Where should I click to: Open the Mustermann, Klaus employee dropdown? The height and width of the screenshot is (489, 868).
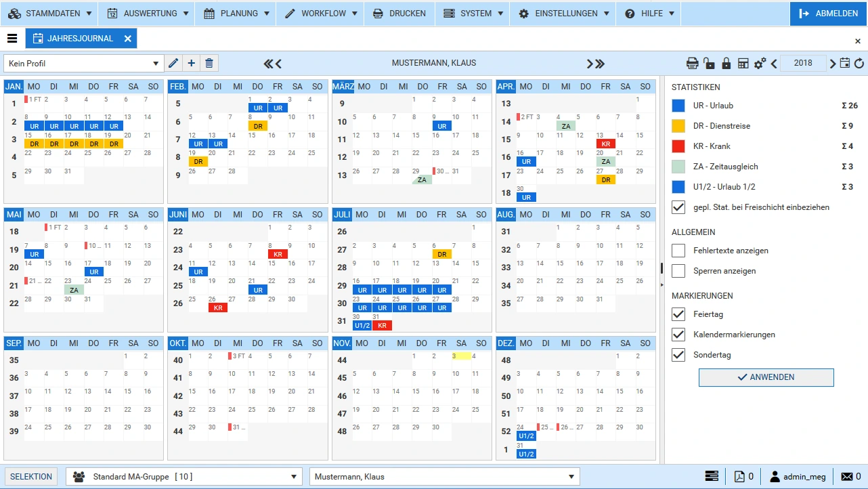[x=445, y=477]
